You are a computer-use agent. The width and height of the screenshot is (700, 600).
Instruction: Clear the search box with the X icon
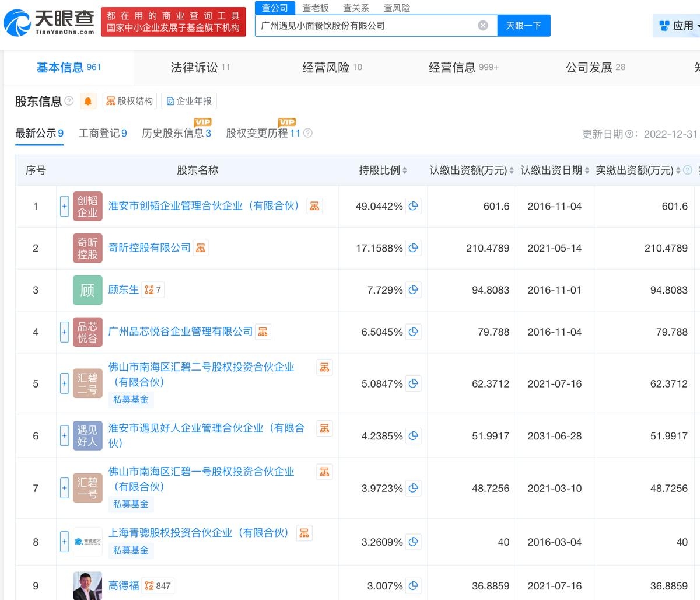click(483, 26)
